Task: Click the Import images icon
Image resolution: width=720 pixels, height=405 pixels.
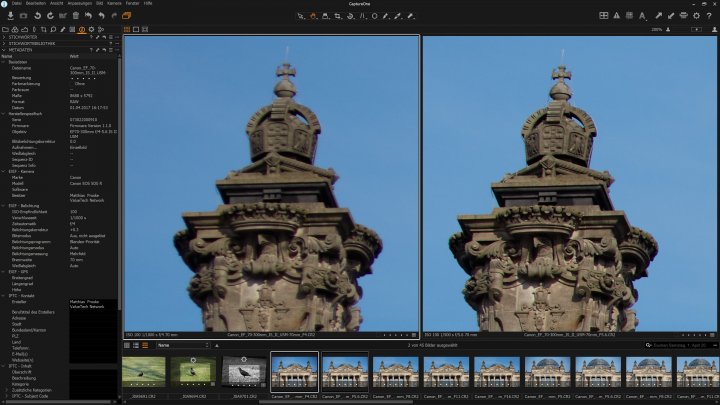Action: click(10, 16)
